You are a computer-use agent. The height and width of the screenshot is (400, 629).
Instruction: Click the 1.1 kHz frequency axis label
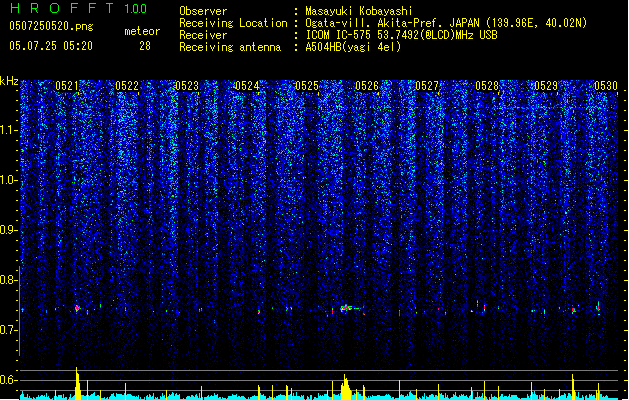pos(9,130)
